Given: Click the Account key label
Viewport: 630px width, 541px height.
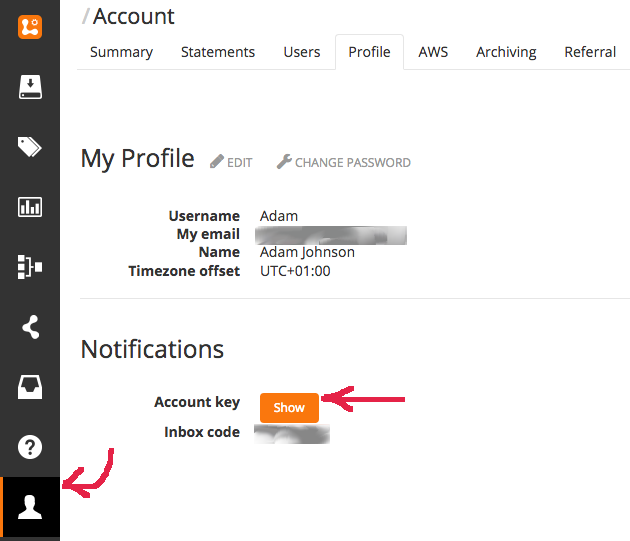Looking at the screenshot, I should (x=197, y=402).
